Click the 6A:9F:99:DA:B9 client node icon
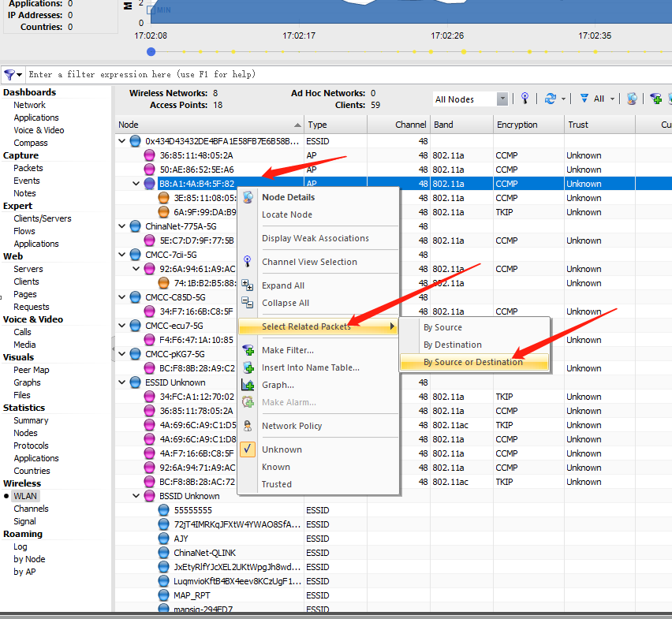The width and height of the screenshot is (672, 619). coord(163,211)
